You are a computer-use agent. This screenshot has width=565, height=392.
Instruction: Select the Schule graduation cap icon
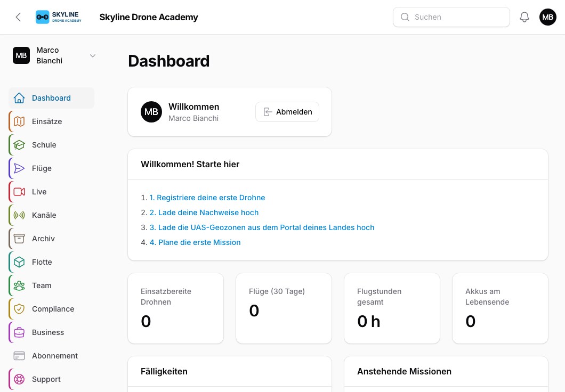pos(19,145)
